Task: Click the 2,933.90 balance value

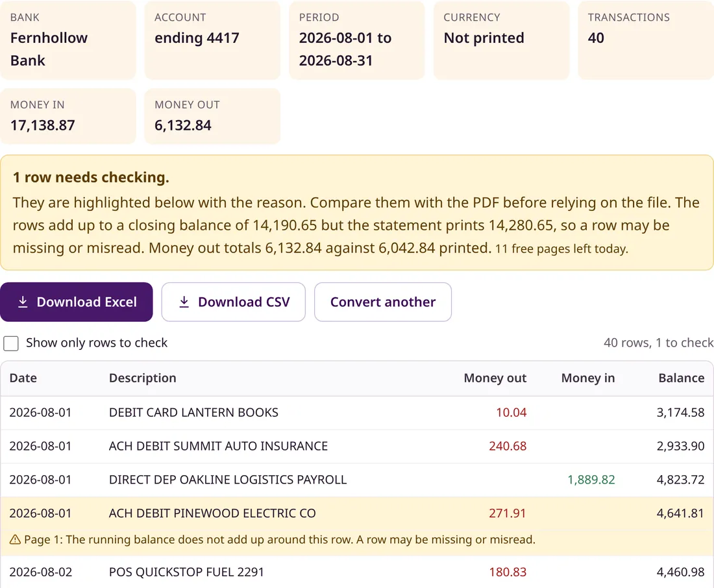Action: [x=680, y=446]
